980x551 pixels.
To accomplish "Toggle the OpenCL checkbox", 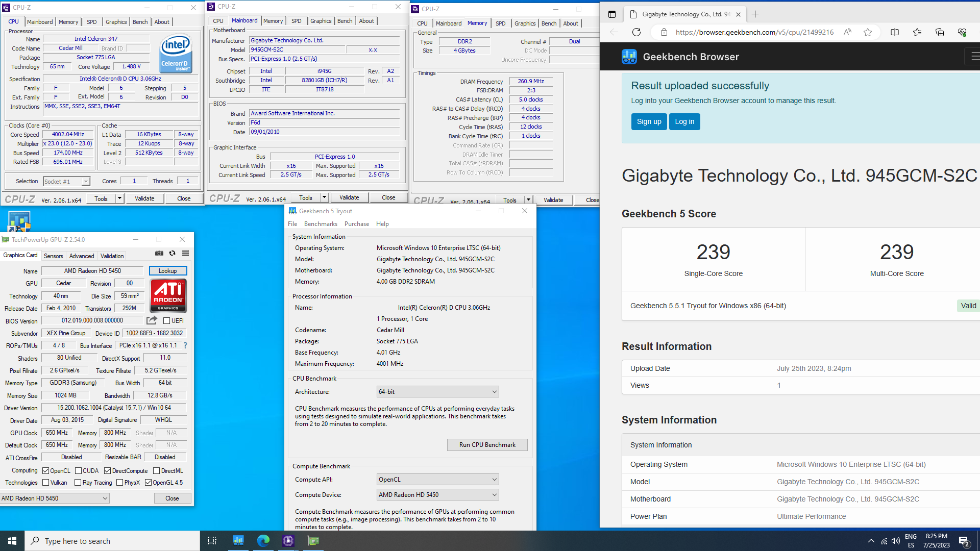I will [46, 471].
